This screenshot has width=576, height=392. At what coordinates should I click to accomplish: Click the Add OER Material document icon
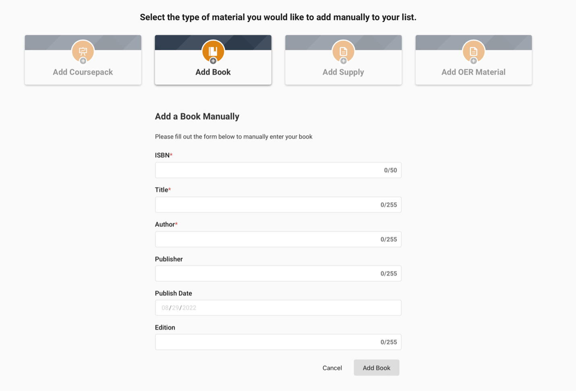tap(473, 51)
